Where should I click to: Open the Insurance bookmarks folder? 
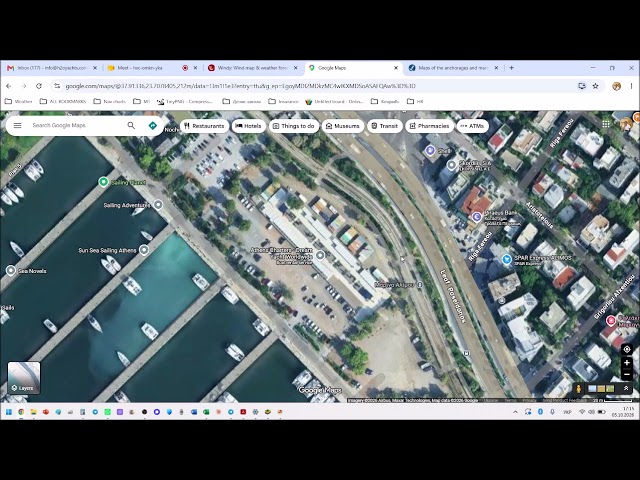283,101
